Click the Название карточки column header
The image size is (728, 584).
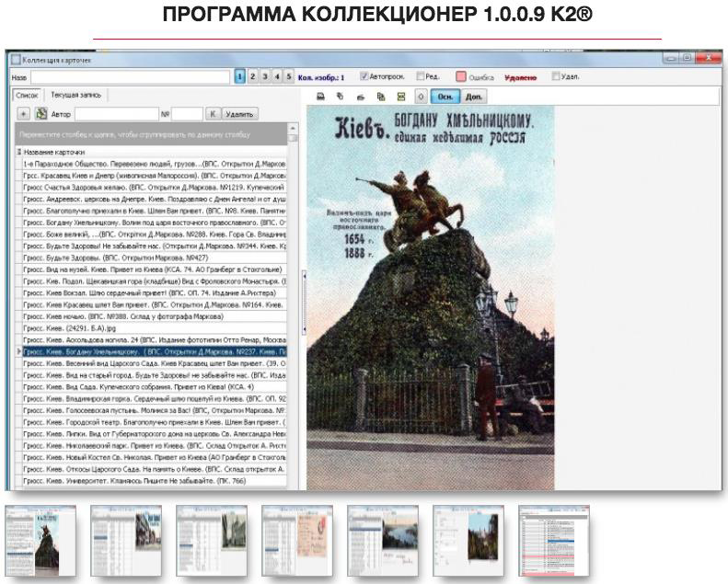154,152
